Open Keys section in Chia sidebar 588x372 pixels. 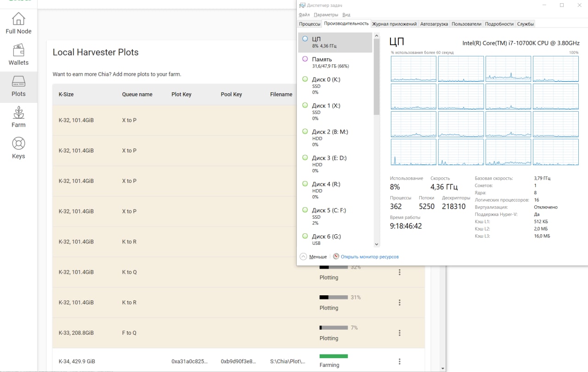coord(18,149)
